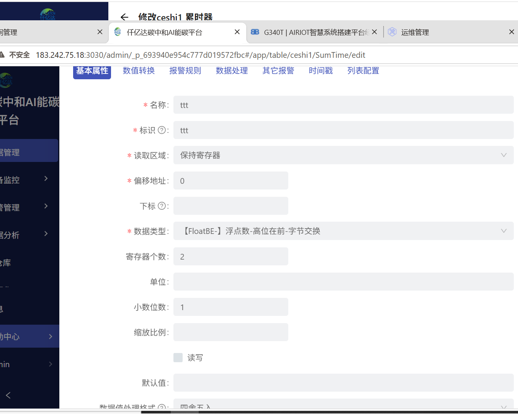Click the browser address bar URL
The height and width of the screenshot is (420, 518).
(x=201, y=55)
